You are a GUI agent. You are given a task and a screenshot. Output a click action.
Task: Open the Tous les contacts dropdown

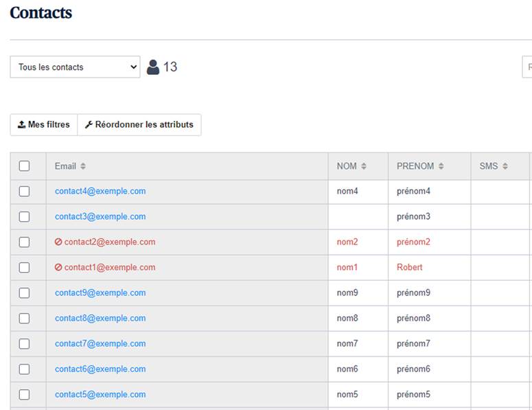click(x=75, y=67)
